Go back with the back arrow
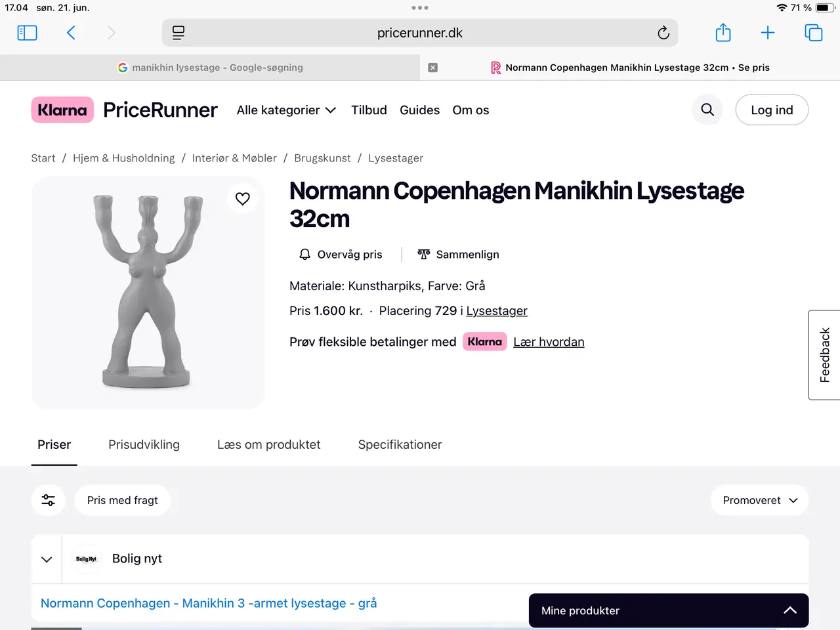The image size is (840, 630). (71, 33)
